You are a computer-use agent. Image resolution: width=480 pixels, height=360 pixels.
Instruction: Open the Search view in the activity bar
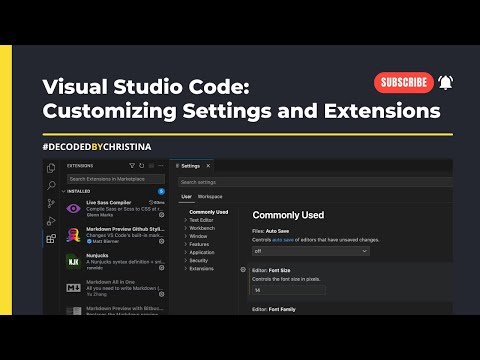(51, 185)
